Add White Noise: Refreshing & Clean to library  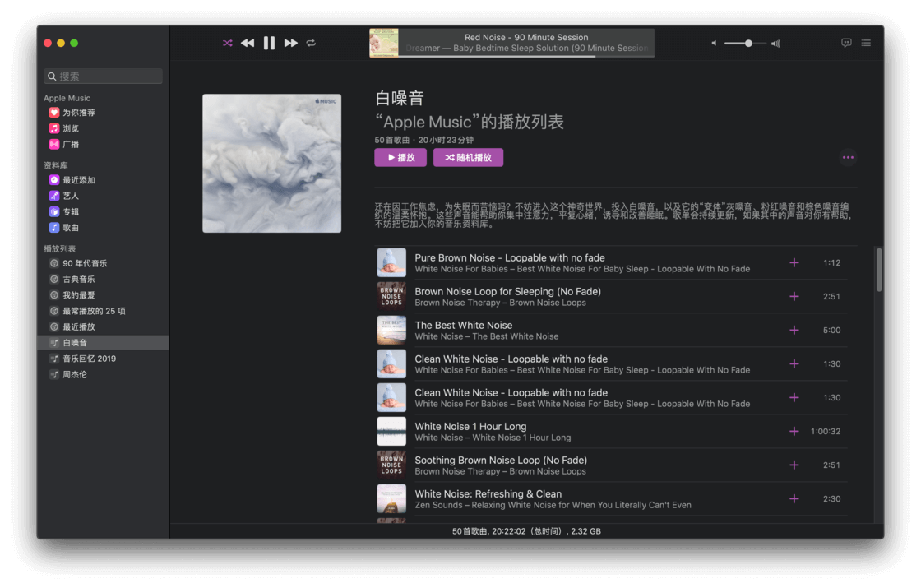point(794,499)
